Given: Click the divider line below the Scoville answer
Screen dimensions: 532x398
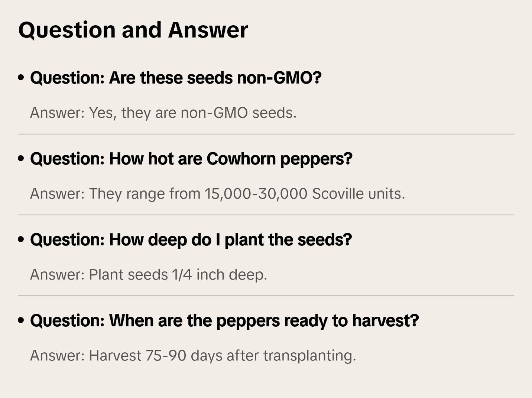Looking at the screenshot, I should click(266, 215).
